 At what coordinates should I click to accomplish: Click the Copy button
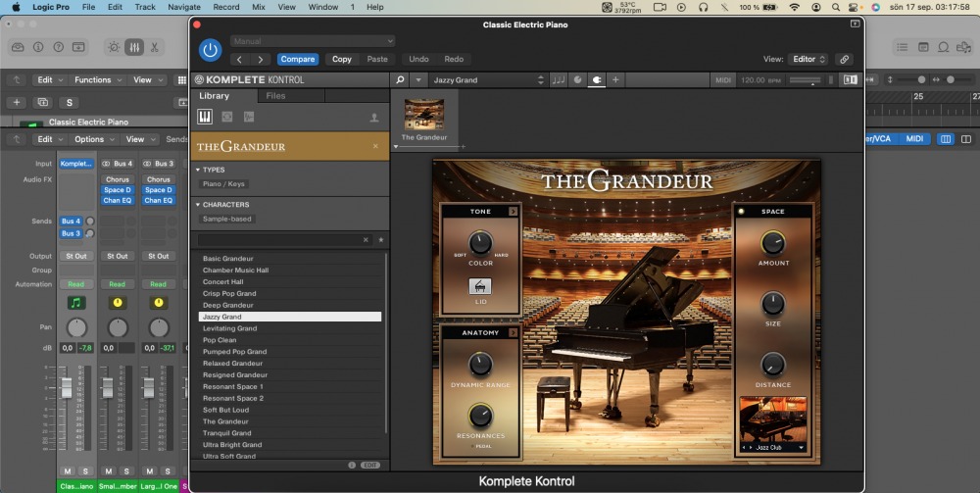[x=341, y=59]
